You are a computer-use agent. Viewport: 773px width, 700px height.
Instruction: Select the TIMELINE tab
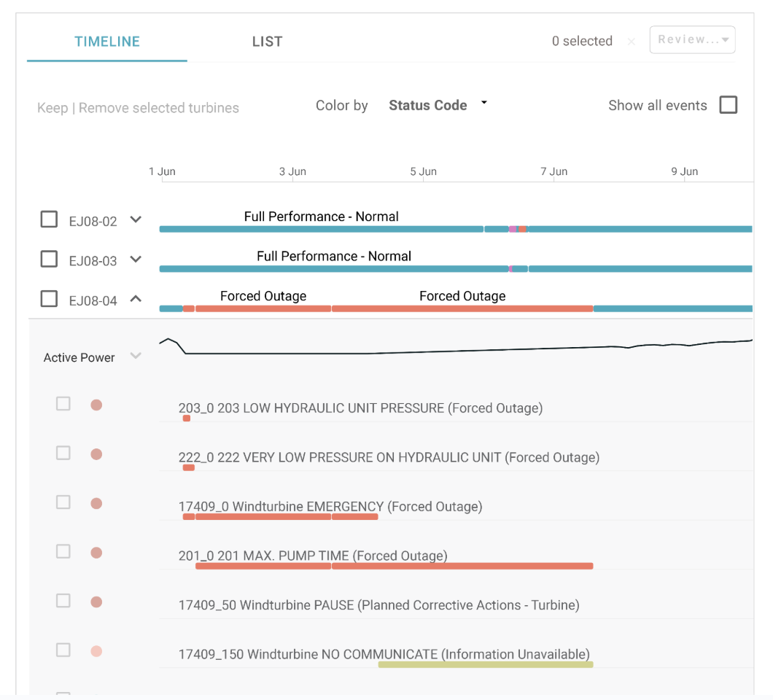coord(107,42)
